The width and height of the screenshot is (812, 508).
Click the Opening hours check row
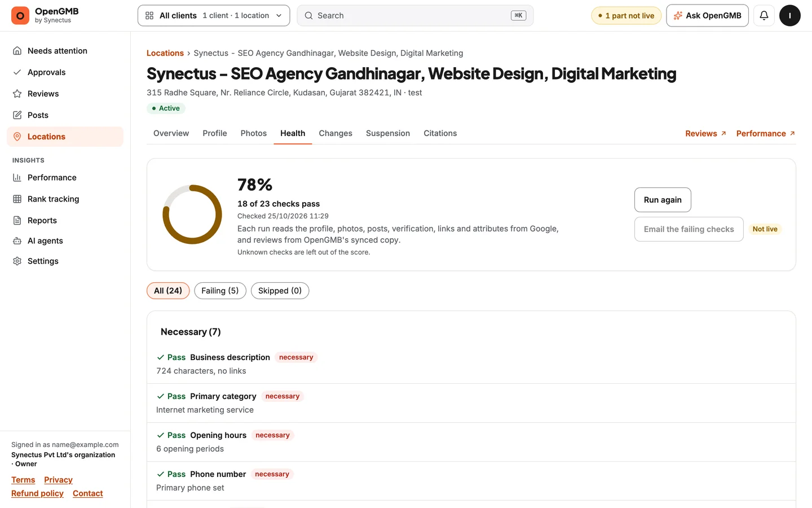(x=471, y=442)
